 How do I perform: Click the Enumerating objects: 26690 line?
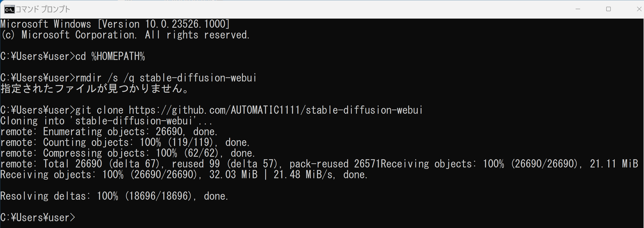(x=109, y=131)
